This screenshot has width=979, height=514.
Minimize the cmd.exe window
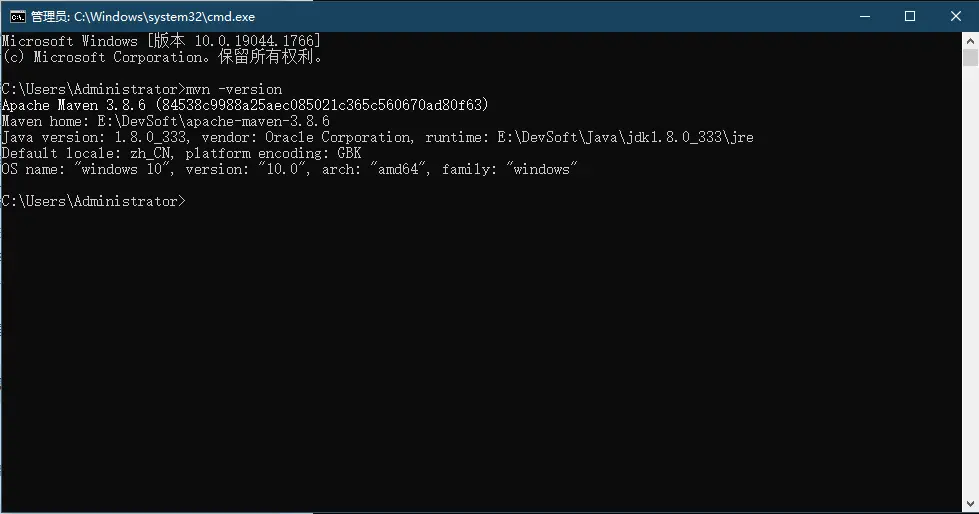click(x=863, y=16)
